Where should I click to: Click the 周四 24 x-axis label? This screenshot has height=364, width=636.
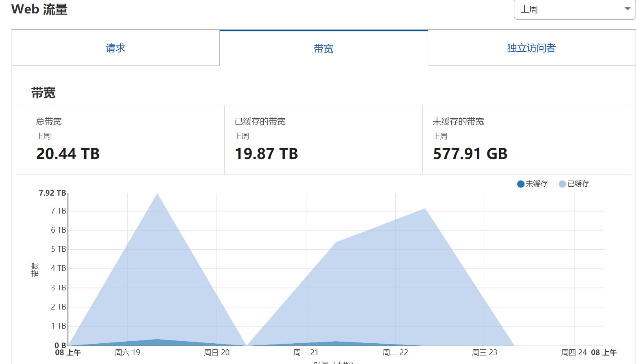(x=574, y=353)
